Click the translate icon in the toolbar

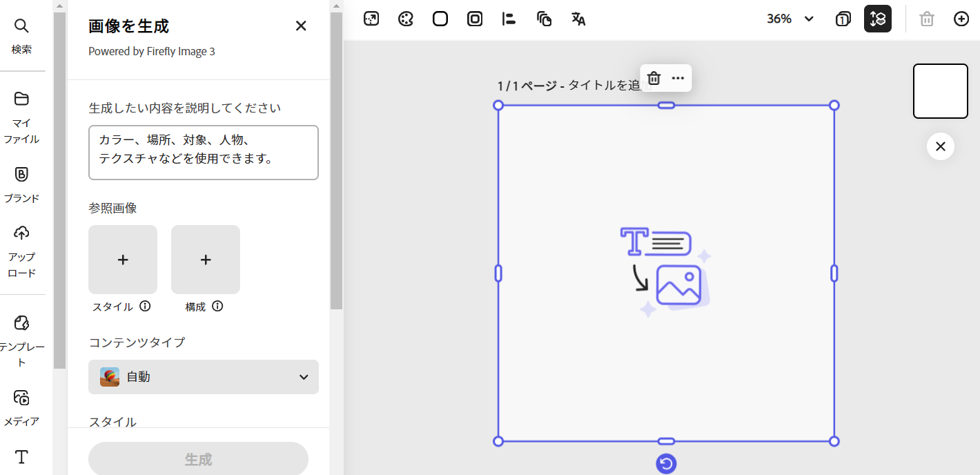pyautogui.click(x=578, y=19)
